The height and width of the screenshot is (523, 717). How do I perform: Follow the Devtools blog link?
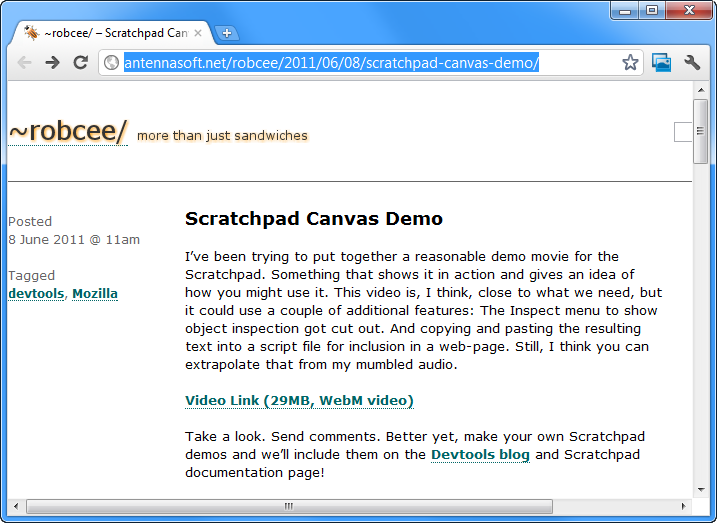[480, 455]
